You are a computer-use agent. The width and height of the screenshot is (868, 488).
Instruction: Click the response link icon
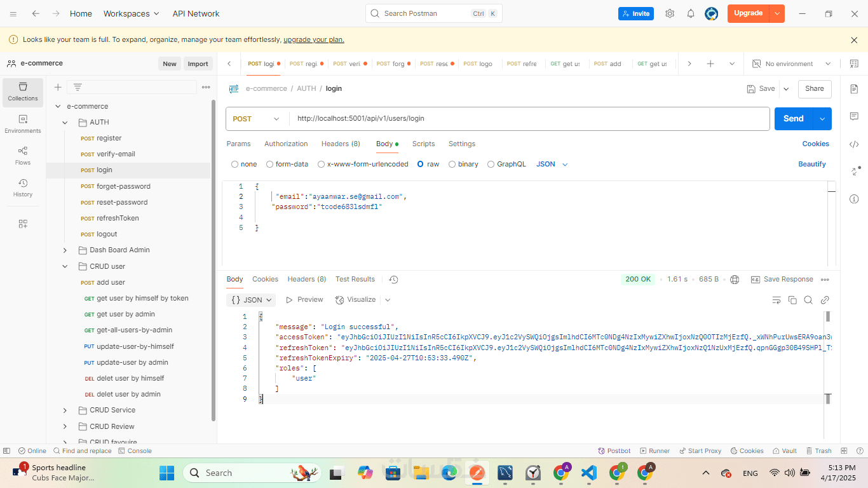[825, 300]
